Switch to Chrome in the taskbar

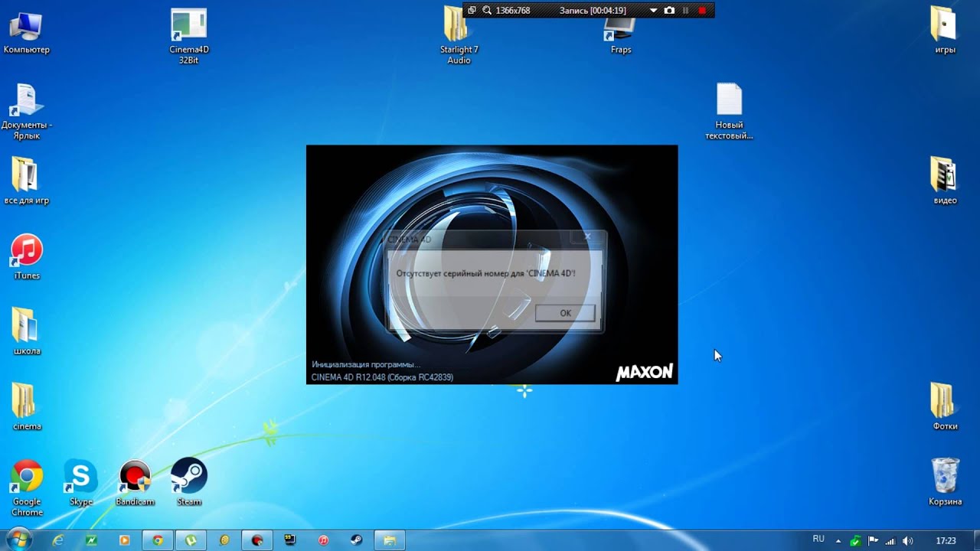click(x=158, y=540)
